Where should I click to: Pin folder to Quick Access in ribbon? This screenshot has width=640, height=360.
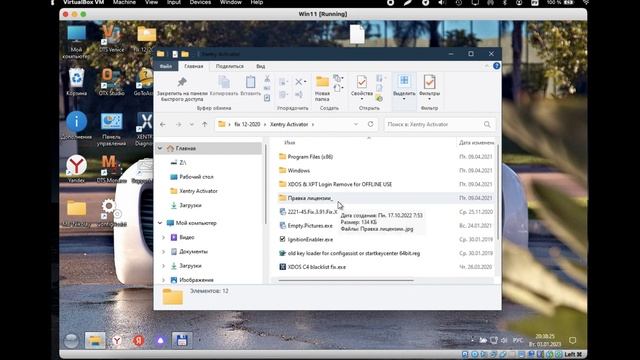(x=182, y=89)
